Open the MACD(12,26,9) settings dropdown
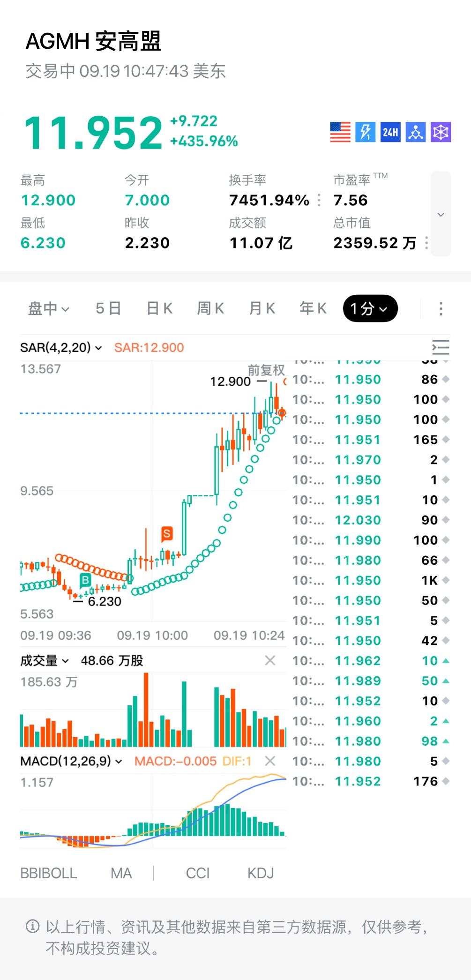Image resolution: width=471 pixels, height=980 pixels. [x=71, y=761]
